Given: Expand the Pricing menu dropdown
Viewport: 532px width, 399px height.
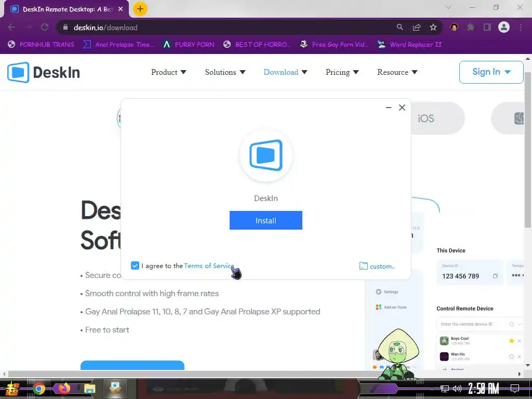Looking at the screenshot, I should tap(342, 72).
